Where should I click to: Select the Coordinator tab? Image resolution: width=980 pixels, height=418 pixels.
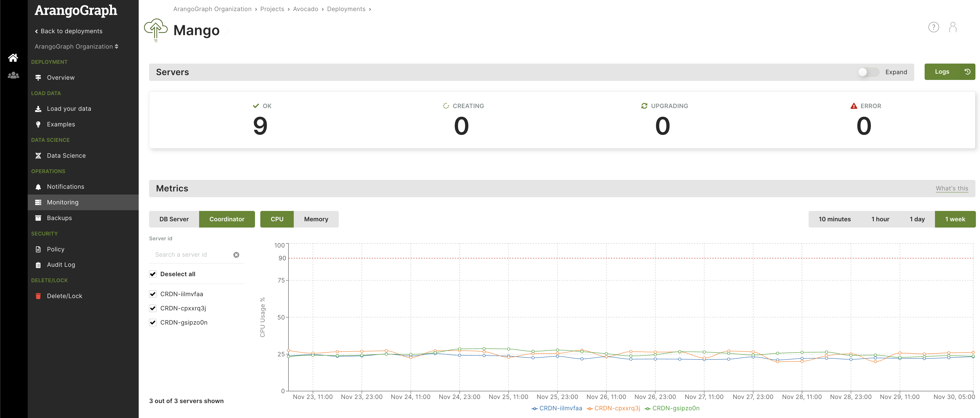[x=227, y=219]
